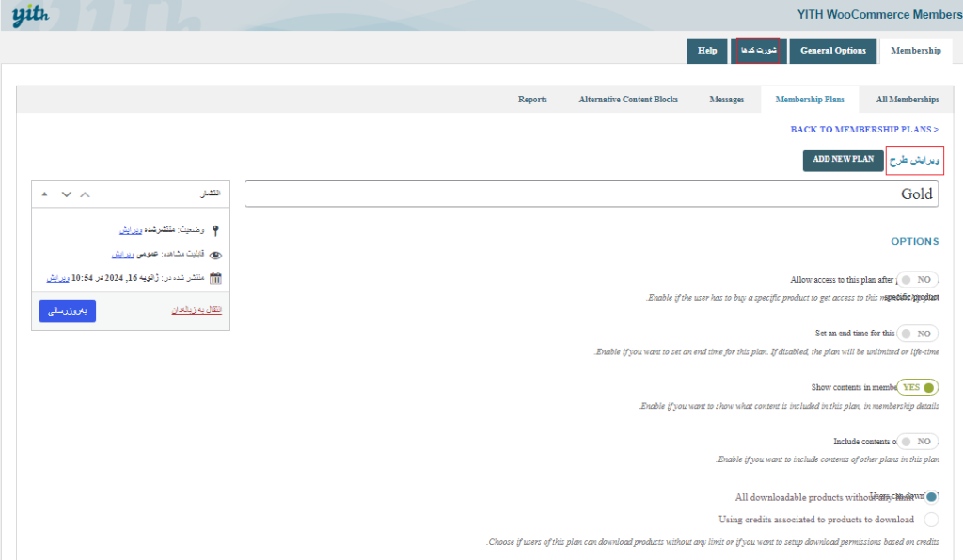Click the eye visibility icon in publish box
963x560 pixels.
[x=215, y=255]
